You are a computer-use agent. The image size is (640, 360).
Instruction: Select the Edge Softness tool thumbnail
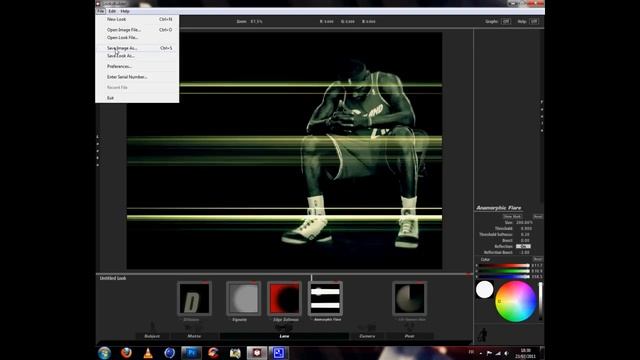click(x=284, y=298)
